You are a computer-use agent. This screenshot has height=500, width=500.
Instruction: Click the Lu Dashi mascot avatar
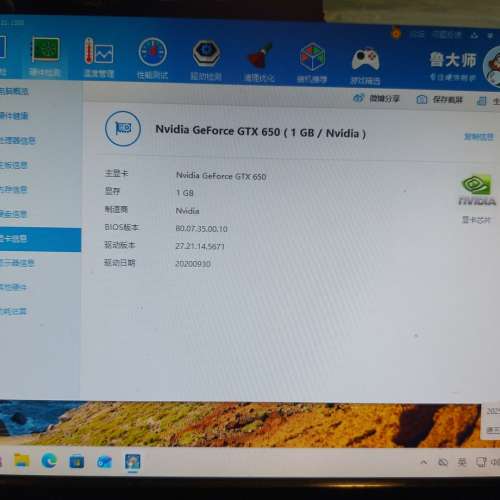(x=492, y=67)
